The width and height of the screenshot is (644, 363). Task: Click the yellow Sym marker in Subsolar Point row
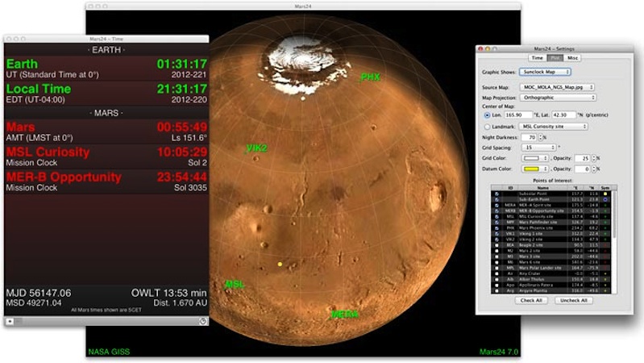605,194
